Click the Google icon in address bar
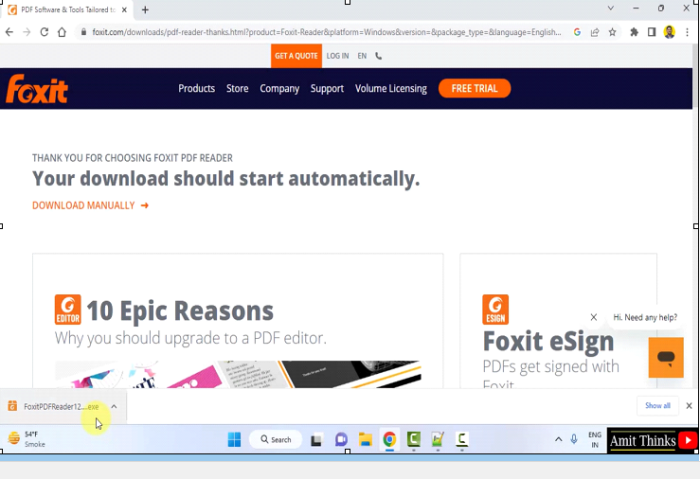 pos(577,32)
